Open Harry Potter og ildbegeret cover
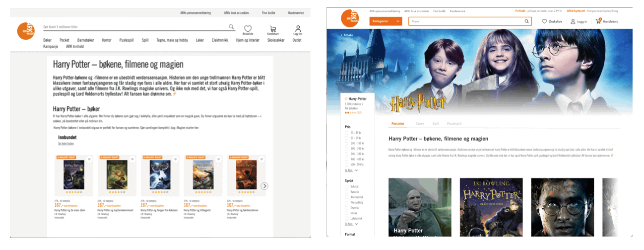 (202, 174)
